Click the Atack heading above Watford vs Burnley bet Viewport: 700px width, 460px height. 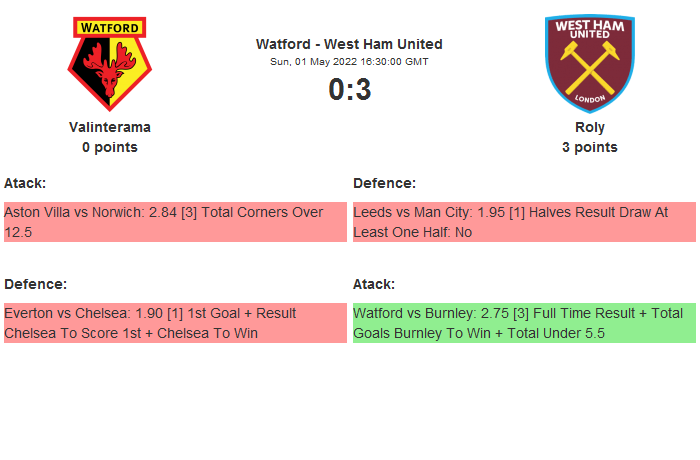click(374, 284)
